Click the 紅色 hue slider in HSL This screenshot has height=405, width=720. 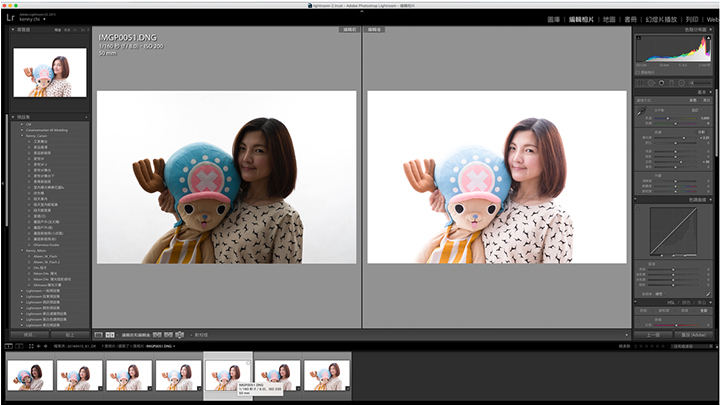(x=676, y=325)
